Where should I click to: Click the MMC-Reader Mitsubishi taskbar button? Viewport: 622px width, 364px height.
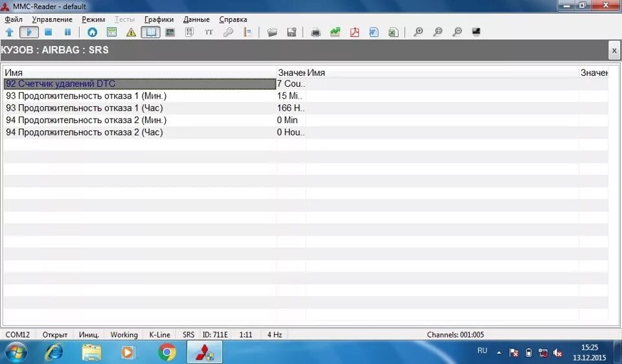pyautogui.click(x=205, y=352)
